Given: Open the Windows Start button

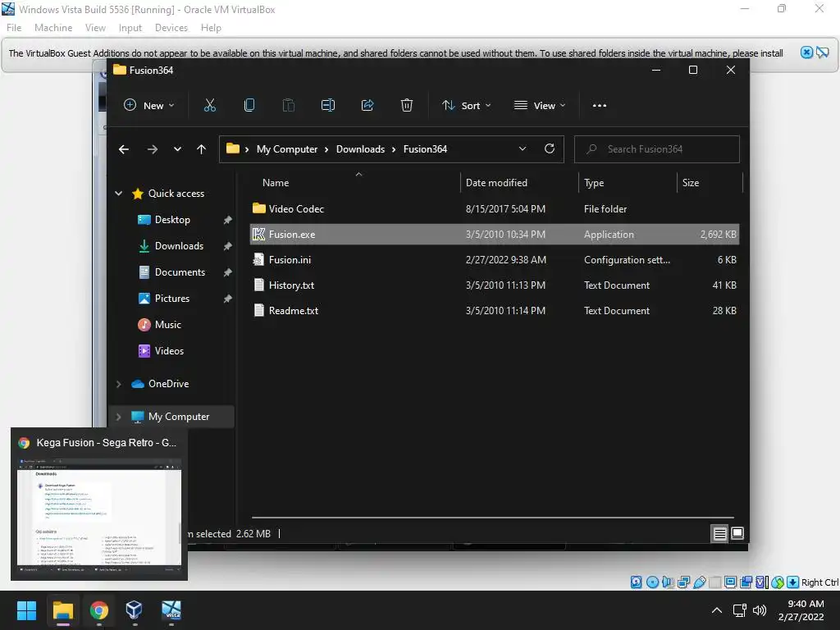Looking at the screenshot, I should point(26,610).
